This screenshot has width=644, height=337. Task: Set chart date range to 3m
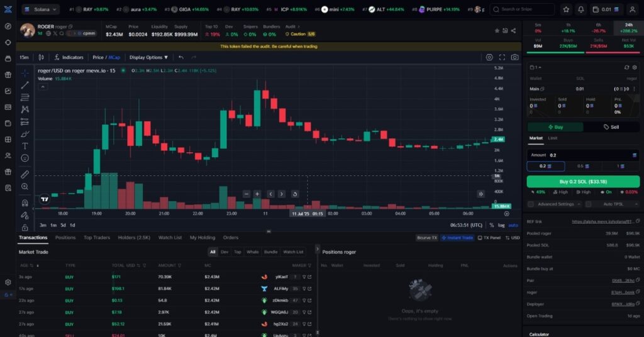click(43, 225)
